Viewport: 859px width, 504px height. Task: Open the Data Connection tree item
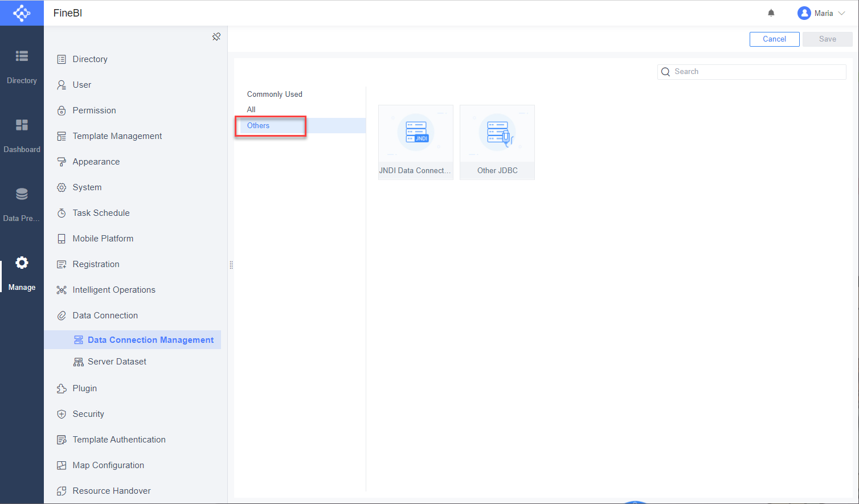pyautogui.click(x=105, y=315)
